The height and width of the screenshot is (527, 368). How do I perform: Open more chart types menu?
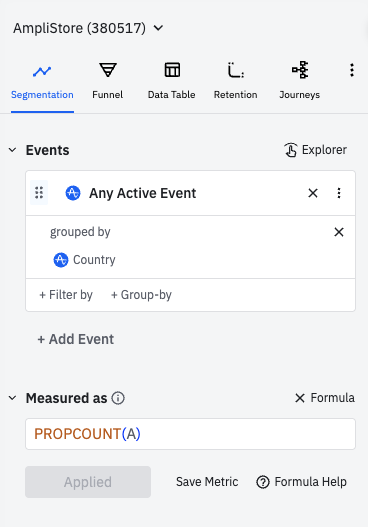tap(352, 70)
